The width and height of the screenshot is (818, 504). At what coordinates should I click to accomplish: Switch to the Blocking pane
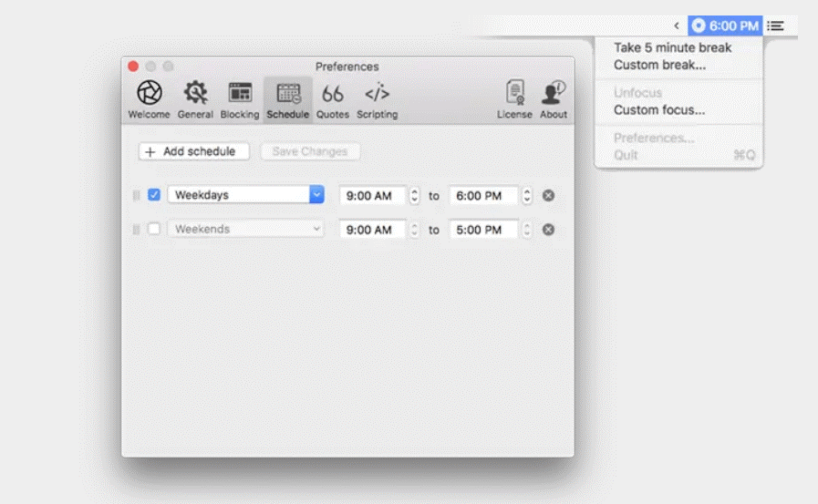point(240,99)
